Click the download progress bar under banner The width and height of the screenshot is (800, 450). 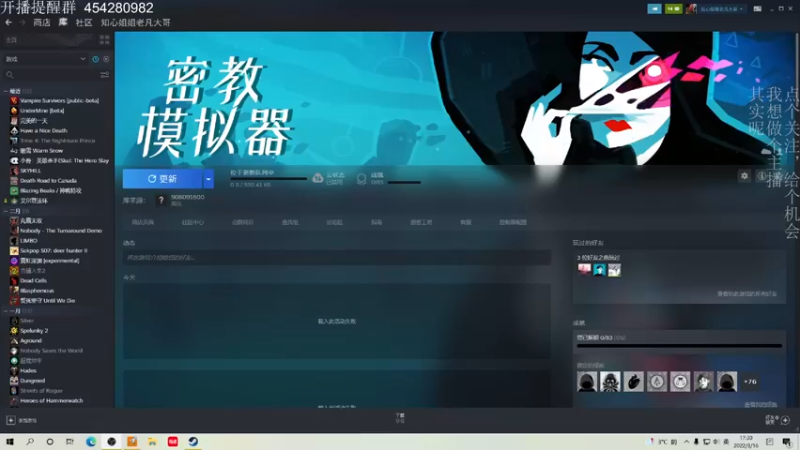pos(268,179)
